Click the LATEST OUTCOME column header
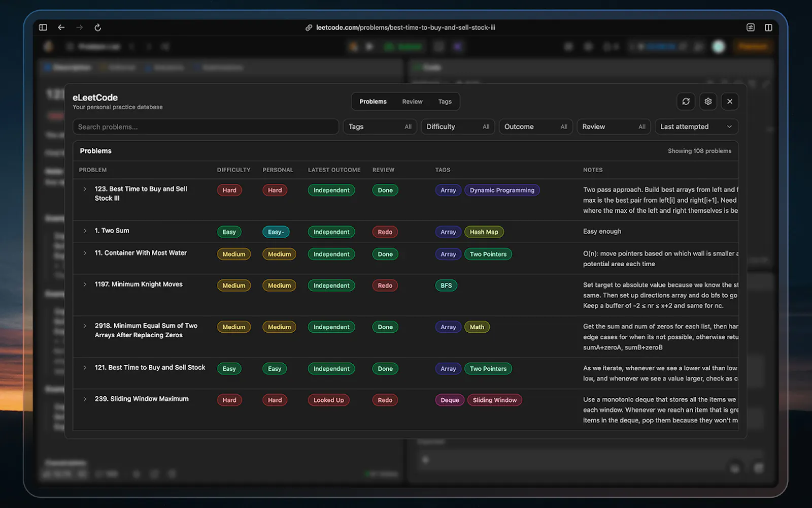Screen dimensions: 812x508 pos(334,170)
